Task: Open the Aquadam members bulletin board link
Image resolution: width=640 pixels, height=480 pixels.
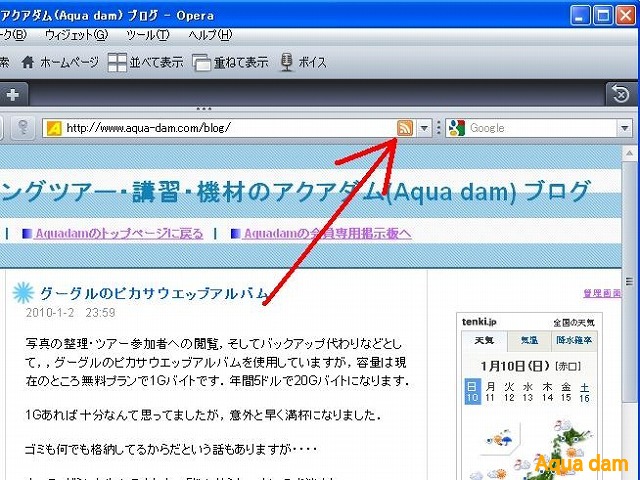Action: (x=327, y=233)
